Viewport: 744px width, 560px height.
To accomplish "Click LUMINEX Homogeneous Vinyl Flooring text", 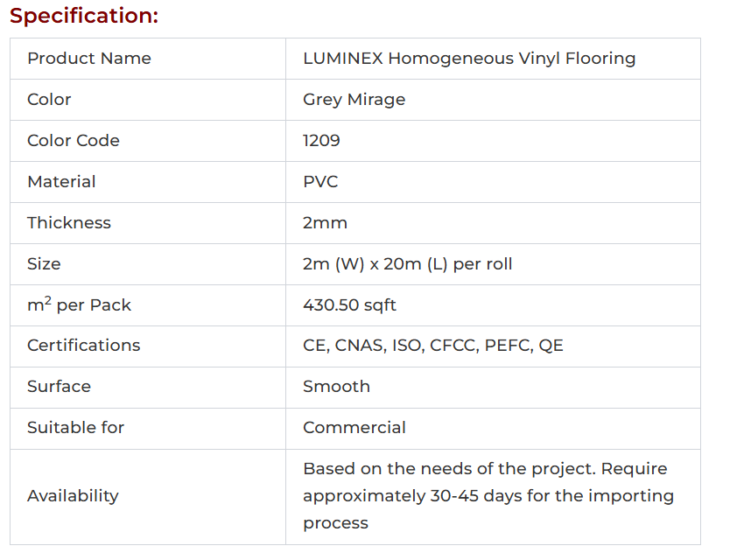I will pyautogui.click(x=468, y=59).
